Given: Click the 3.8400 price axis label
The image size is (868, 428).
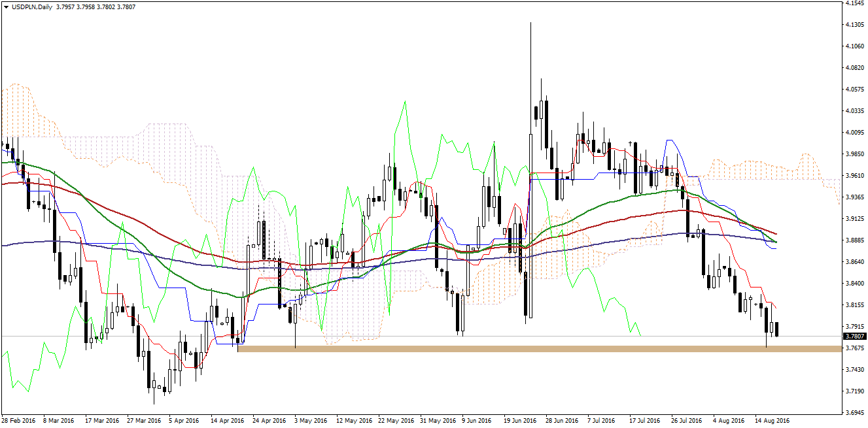Looking at the screenshot, I should click(854, 284).
